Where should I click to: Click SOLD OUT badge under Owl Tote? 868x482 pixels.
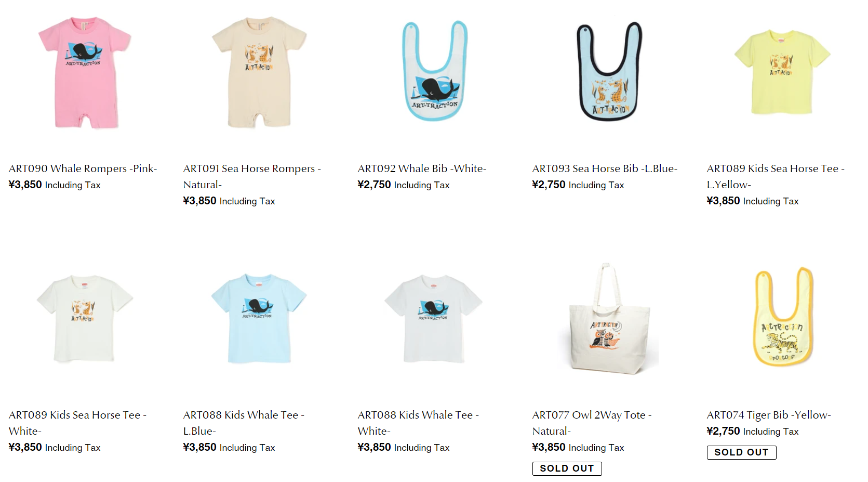tap(567, 468)
